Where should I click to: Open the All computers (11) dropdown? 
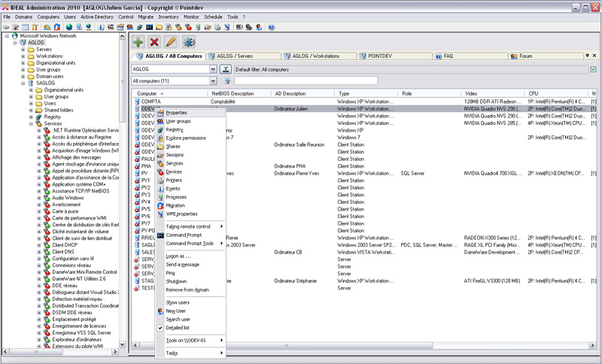pyautogui.click(x=214, y=80)
